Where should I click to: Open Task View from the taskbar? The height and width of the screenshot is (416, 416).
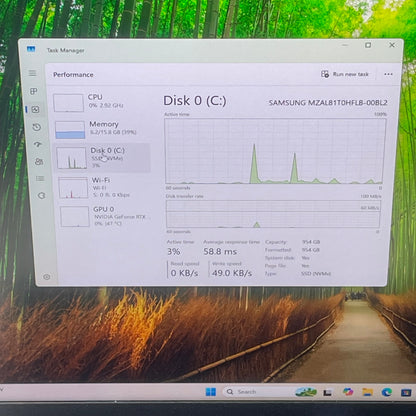pos(327,393)
